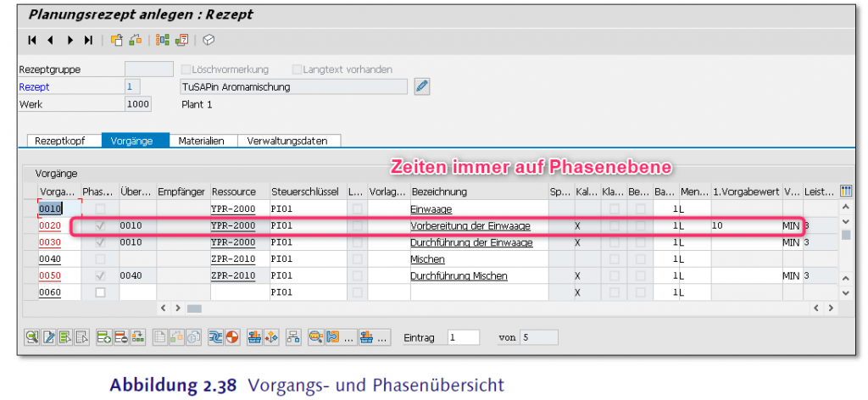Toggle the Phase checkbox in row 0060
868x400 pixels.
click(100, 292)
